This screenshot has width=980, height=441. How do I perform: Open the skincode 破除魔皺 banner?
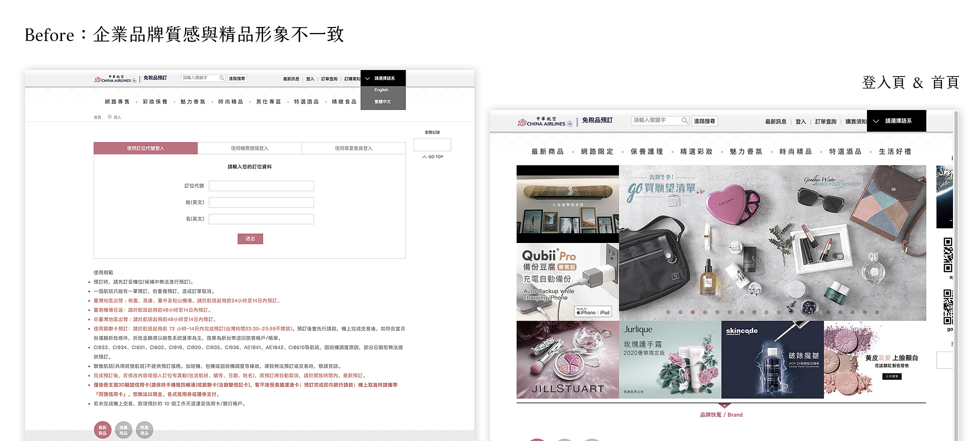(772, 359)
